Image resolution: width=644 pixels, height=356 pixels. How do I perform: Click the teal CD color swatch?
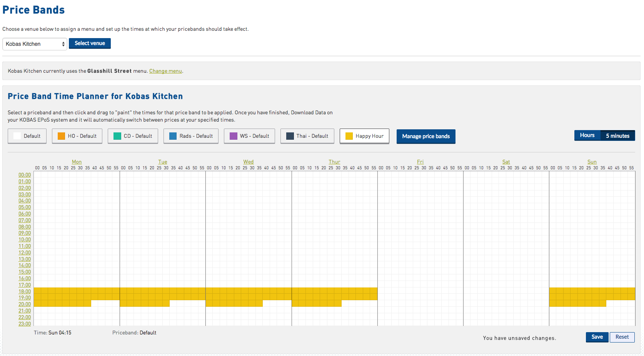[x=117, y=136]
